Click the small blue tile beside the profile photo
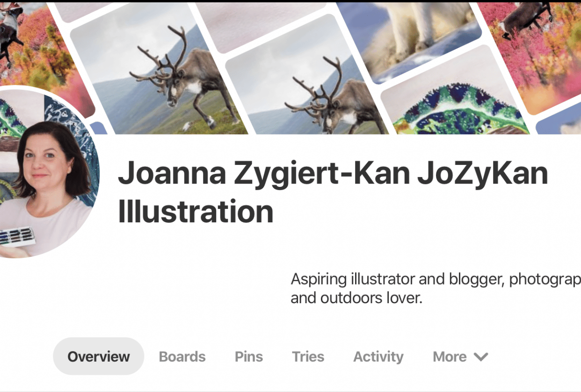The width and height of the screenshot is (581, 392). pyautogui.click(x=98, y=128)
